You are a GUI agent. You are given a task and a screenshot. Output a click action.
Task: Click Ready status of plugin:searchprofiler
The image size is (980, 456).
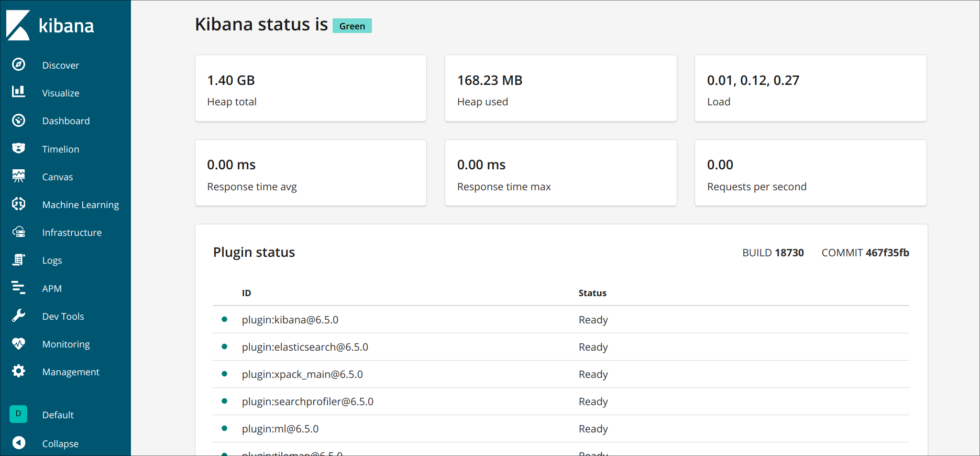tap(593, 401)
